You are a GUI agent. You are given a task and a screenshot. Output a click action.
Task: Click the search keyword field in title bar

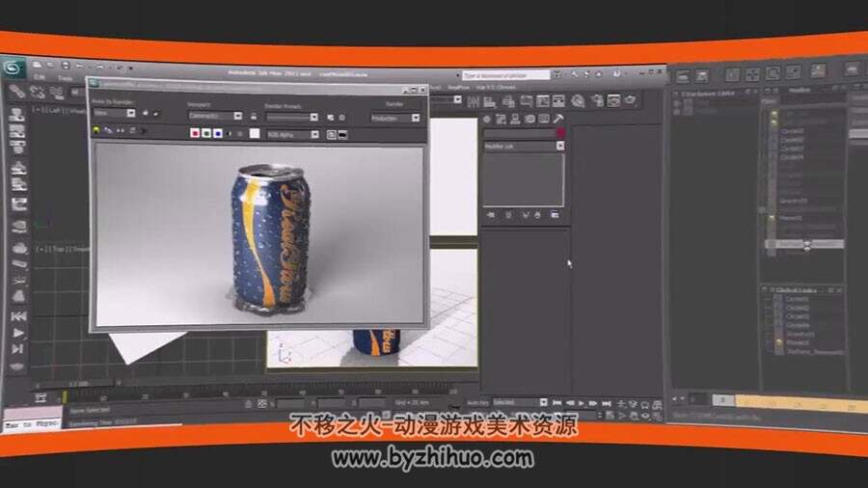pyautogui.click(x=506, y=74)
